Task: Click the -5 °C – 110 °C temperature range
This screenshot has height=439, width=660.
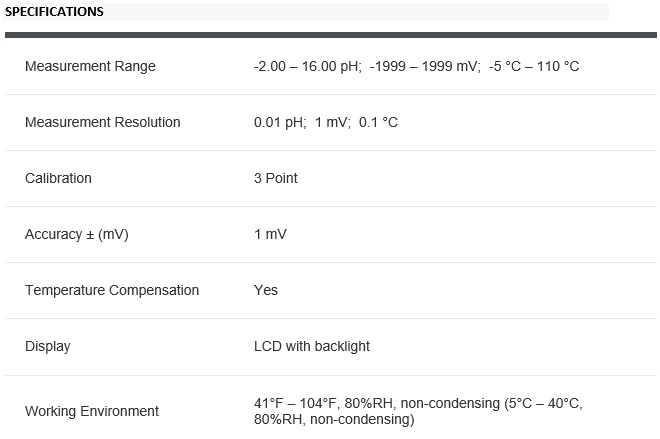Action: tap(534, 66)
